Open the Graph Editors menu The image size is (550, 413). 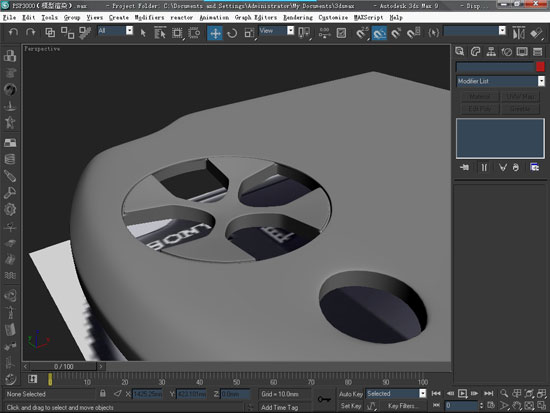click(256, 17)
